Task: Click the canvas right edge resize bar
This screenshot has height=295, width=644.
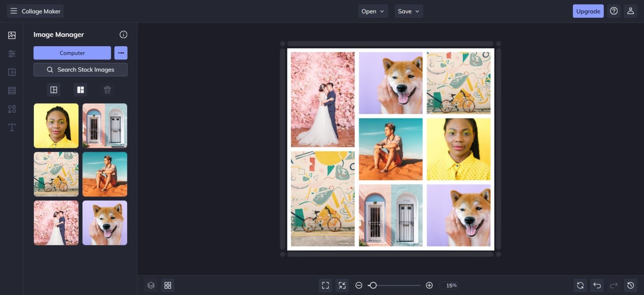Action: coord(498,149)
